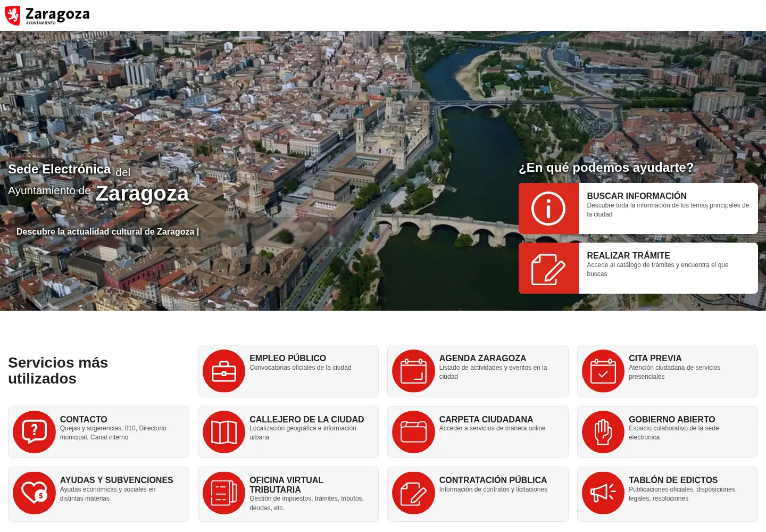The height and width of the screenshot is (532, 766).
Task: Click the Zaragoza Ayuntamiento logo
Action: 47,15
